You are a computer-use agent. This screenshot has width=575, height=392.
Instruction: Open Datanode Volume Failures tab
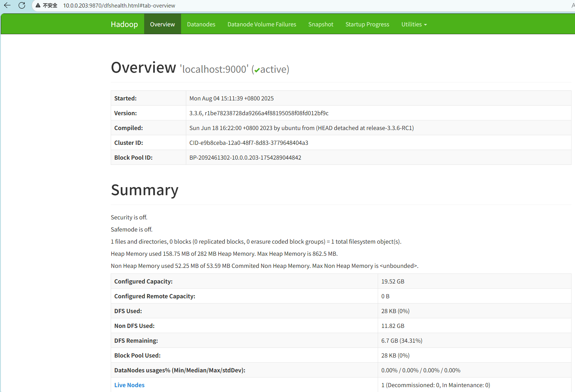pos(262,24)
